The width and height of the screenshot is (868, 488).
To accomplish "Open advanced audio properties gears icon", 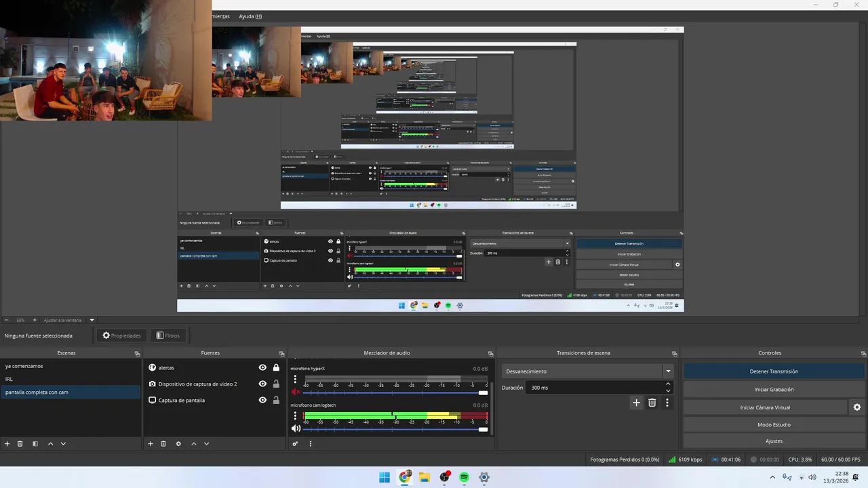I will click(x=295, y=444).
